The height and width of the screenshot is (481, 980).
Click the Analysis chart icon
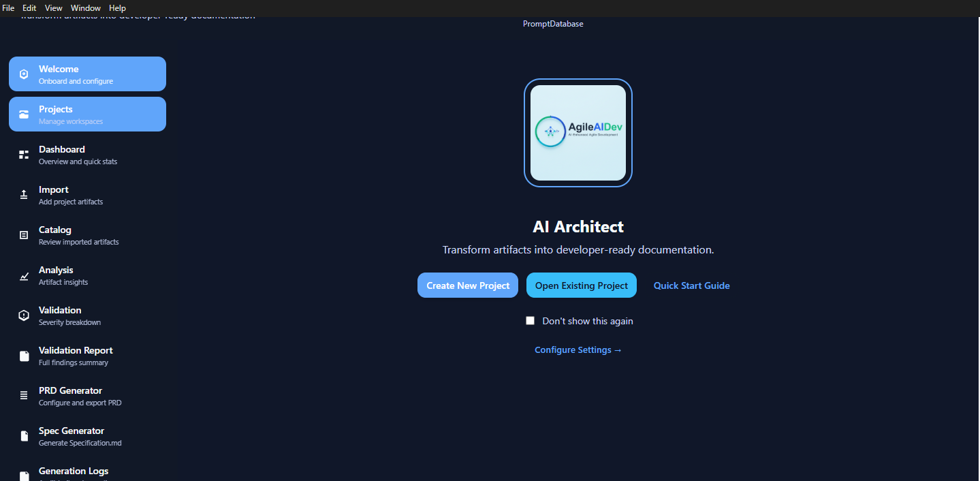(x=24, y=276)
